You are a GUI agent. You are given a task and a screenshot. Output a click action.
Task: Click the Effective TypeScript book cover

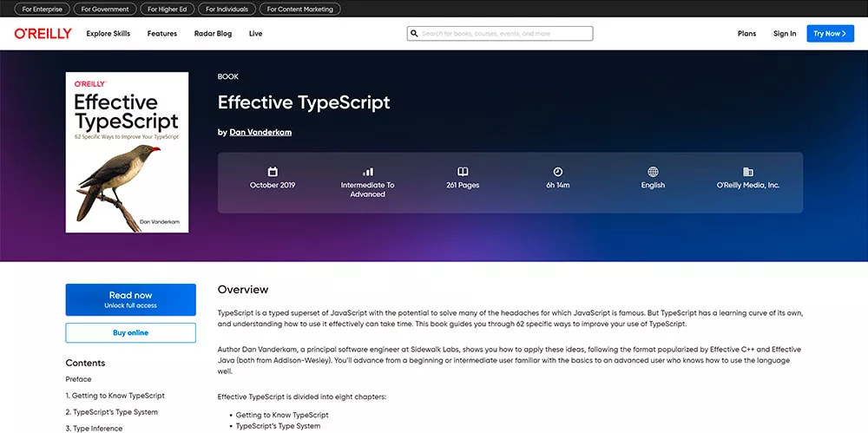127,152
